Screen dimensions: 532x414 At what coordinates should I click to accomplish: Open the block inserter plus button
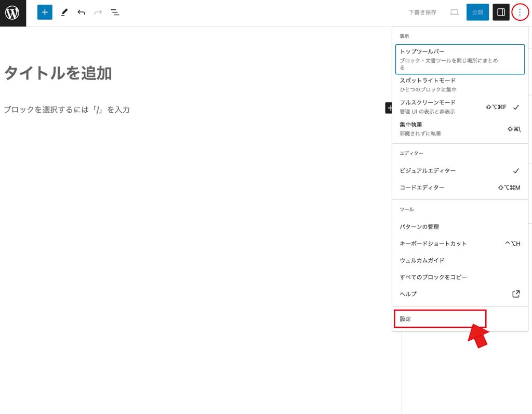click(45, 12)
